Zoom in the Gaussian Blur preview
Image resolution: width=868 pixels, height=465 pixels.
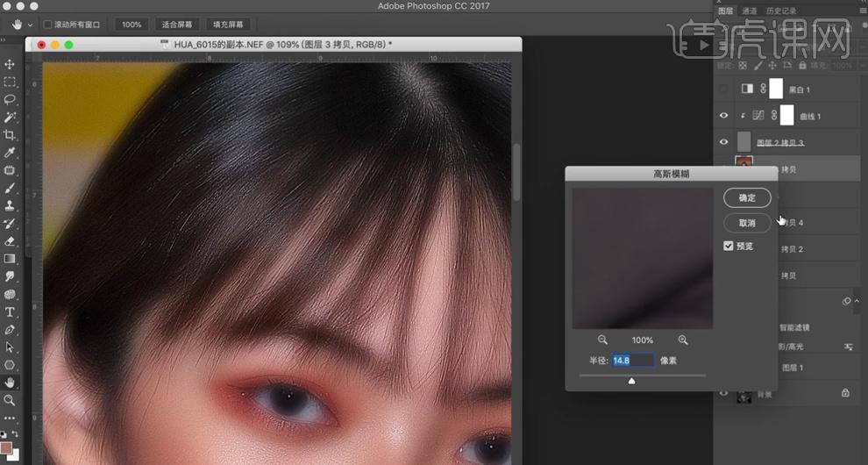[682, 340]
